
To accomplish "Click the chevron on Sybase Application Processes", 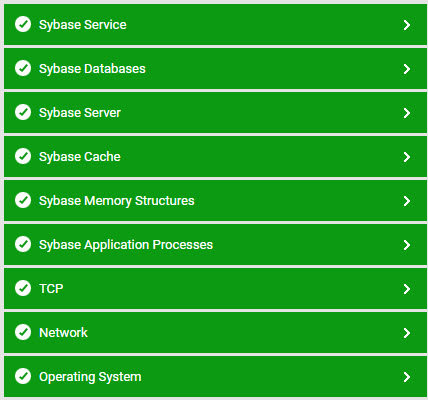I will tap(407, 245).
